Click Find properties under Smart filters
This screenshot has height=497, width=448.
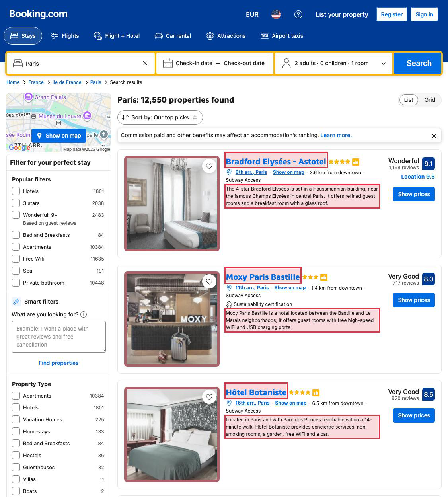pos(58,363)
